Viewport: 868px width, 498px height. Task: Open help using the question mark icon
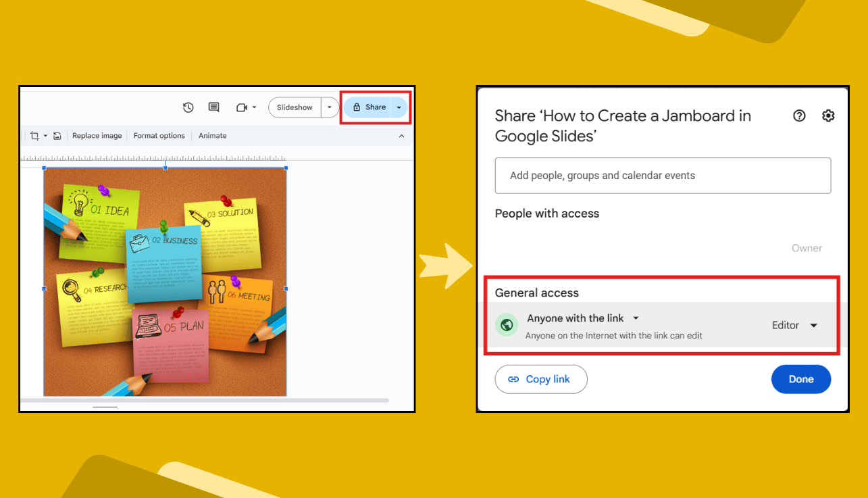799,116
